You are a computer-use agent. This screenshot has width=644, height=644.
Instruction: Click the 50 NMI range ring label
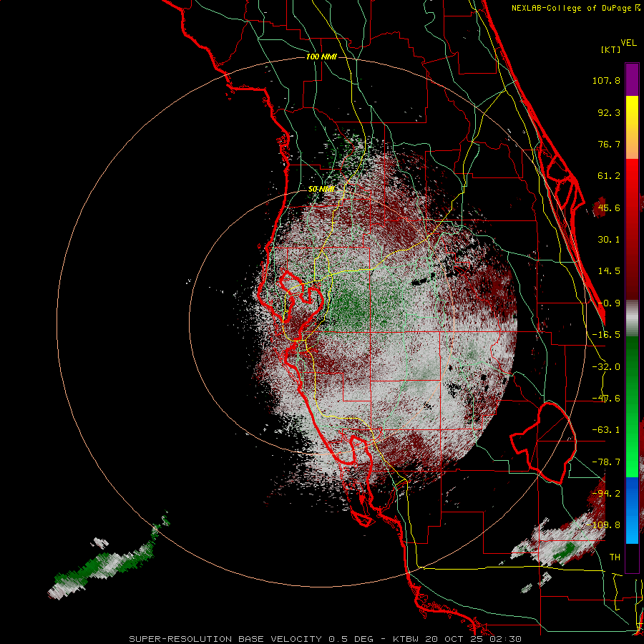321,190
